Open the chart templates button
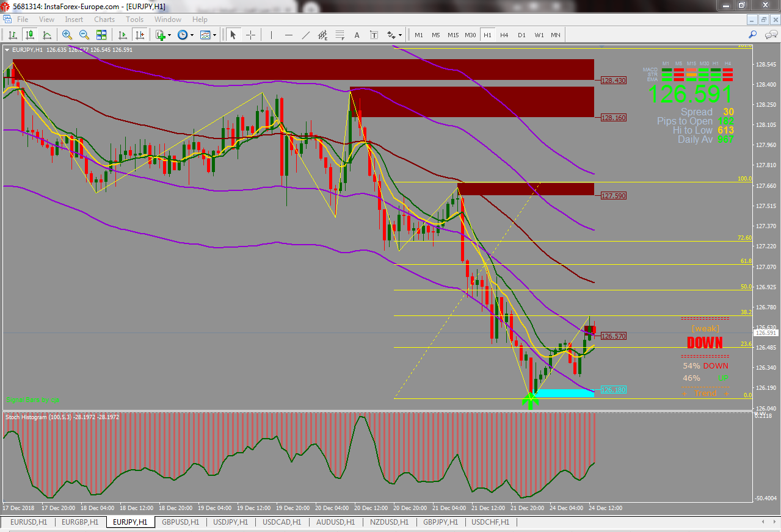Viewport: 781px width, 532px height. pyautogui.click(x=205, y=35)
